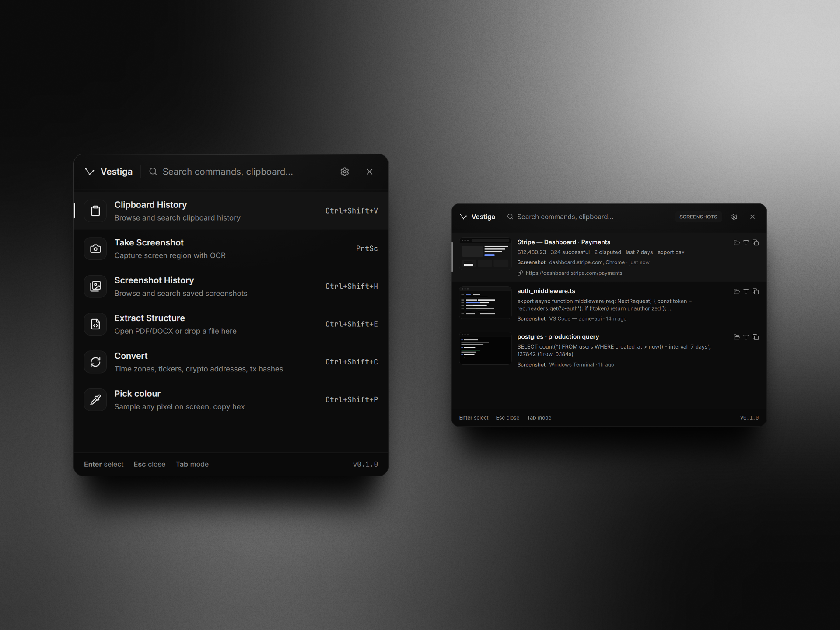Click link icon beside dashboard.stripe.com URL
The width and height of the screenshot is (840, 630).
(x=520, y=273)
